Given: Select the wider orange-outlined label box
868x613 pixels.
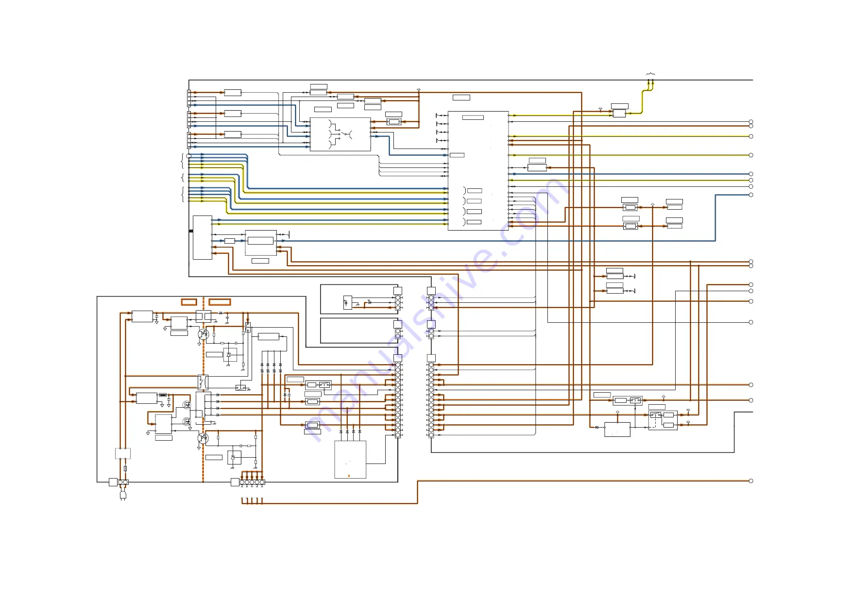Looking at the screenshot, I should click(x=220, y=302).
